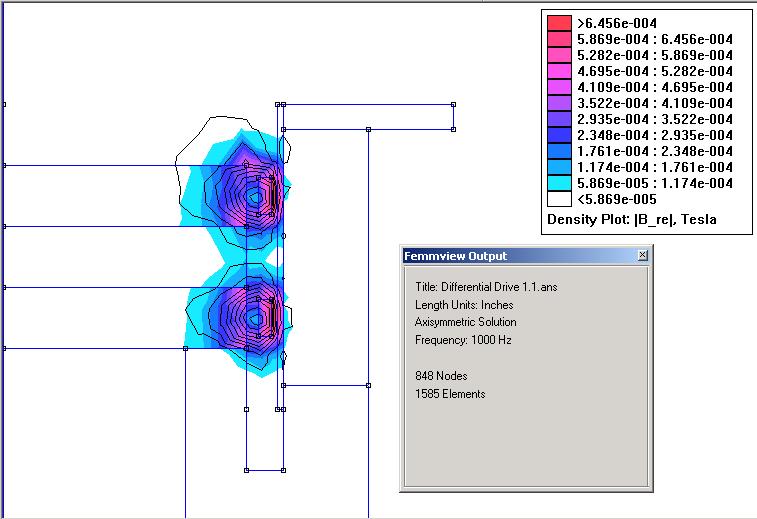757x519 pixels.
Task: Click the white <5.869e-005 legend swatch
Action: point(559,199)
